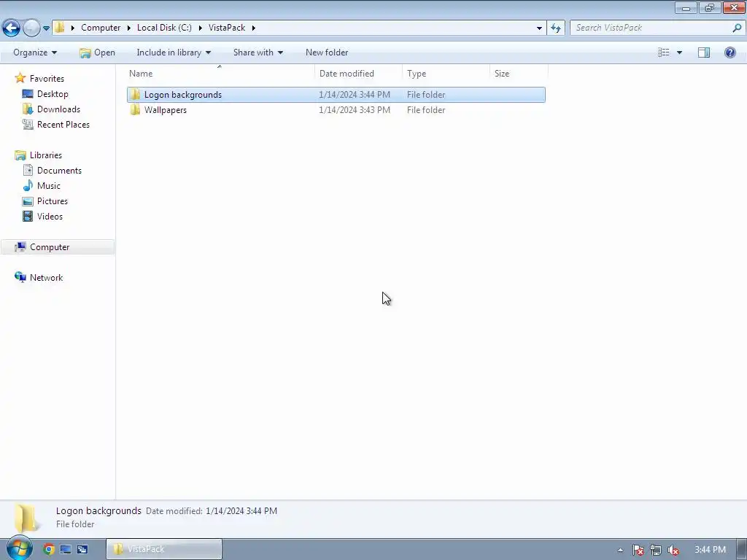747x560 pixels.
Task: Select Libraries in navigation pane
Action: click(46, 155)
